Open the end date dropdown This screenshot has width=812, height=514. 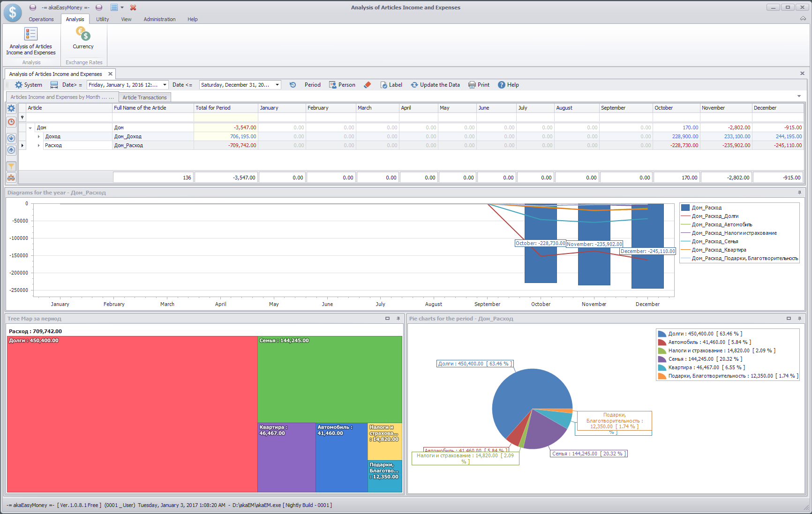[x=277, y=85]
